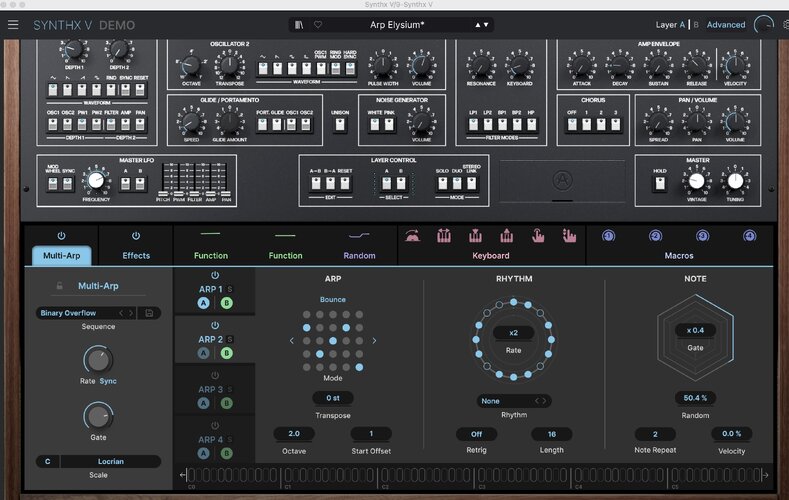Click the Length 16 value field
This screenshot has width=789, height=500.
(x=551, y=434)
